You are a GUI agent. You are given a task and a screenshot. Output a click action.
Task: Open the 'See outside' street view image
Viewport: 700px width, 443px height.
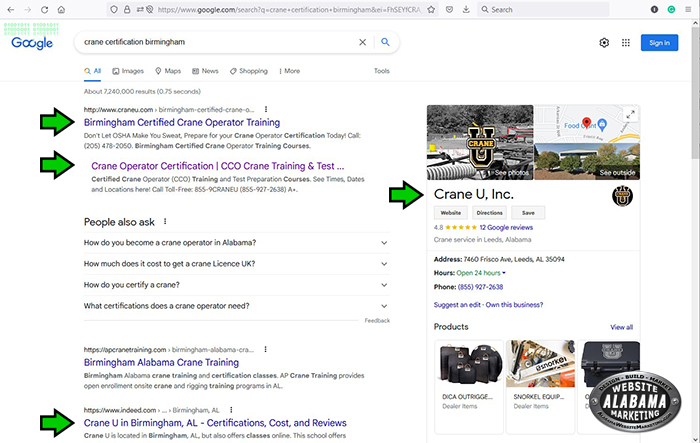pyautogui.click(x=587, y=161)
